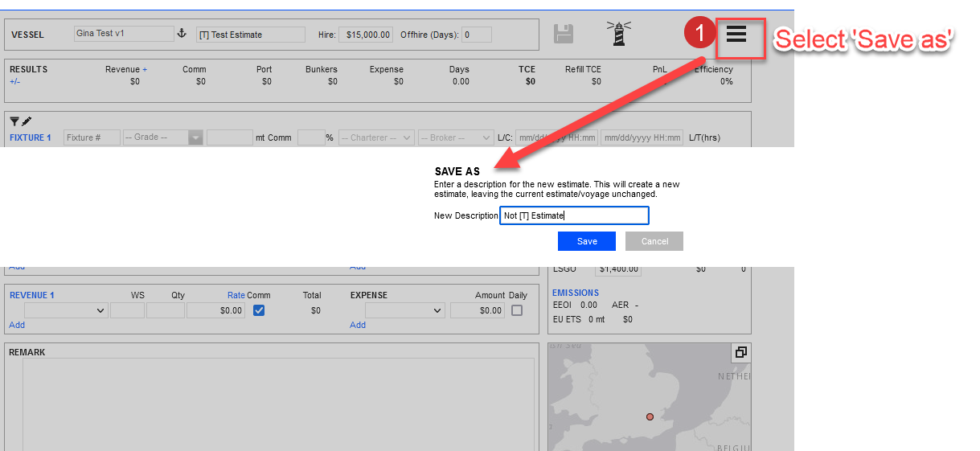This screenshot has width=980, height=451.
Task: Enable the Expense Daily checkbox
Action: tap(517, 310)
